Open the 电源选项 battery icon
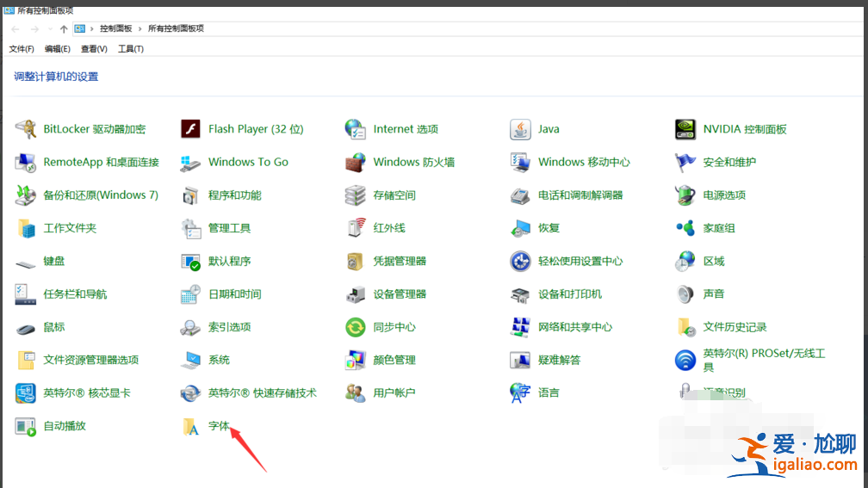The height and width of the screenshot is (488, 868). coord(685,195)
